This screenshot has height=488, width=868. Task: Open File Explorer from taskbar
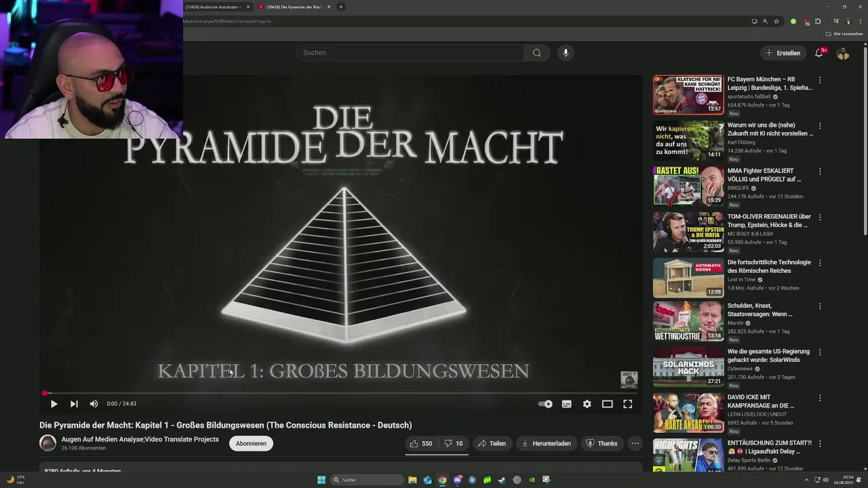click(x=412, y=480)
